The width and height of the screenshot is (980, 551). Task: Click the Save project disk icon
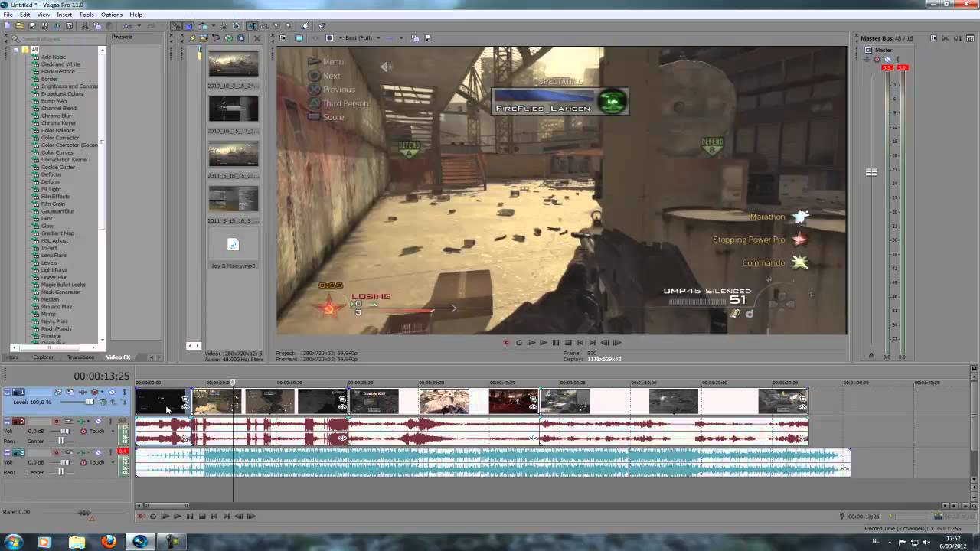pos(32,26)
